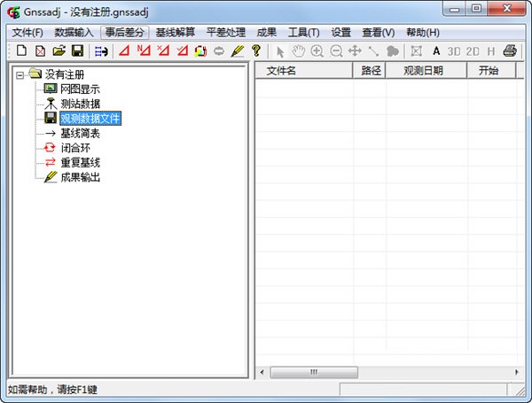Click the Gnssadj title bar app icon

14,12
